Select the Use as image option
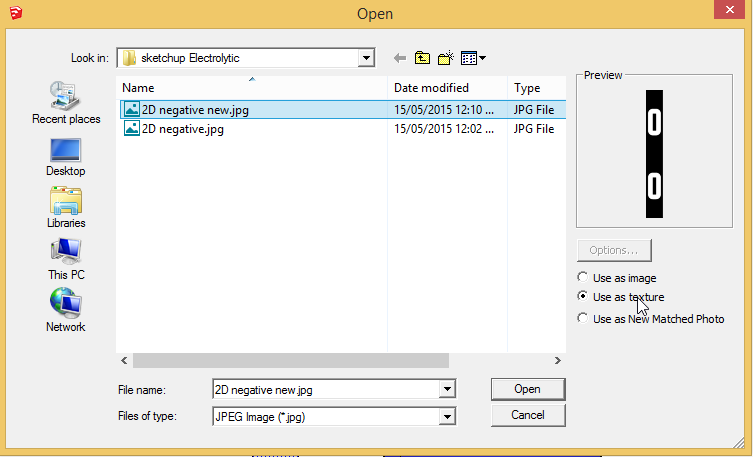The image size is (753, 457). point(583,277)
